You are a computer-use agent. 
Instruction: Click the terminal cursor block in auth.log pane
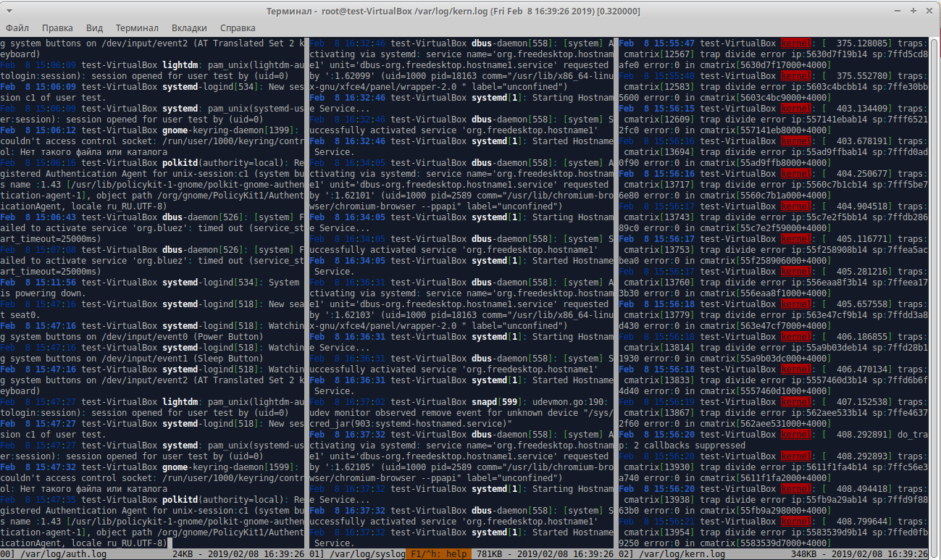tap(168, 543)
